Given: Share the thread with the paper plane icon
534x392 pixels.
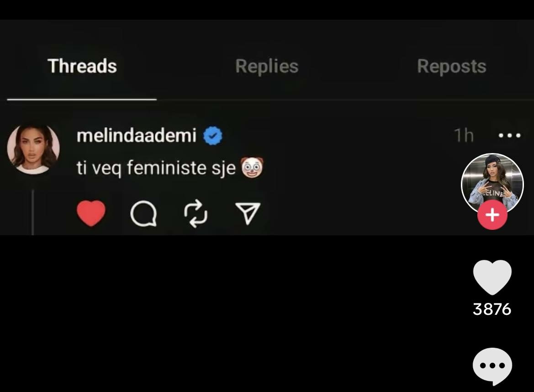Looking at the screenshot, I should tap(248, 213).
